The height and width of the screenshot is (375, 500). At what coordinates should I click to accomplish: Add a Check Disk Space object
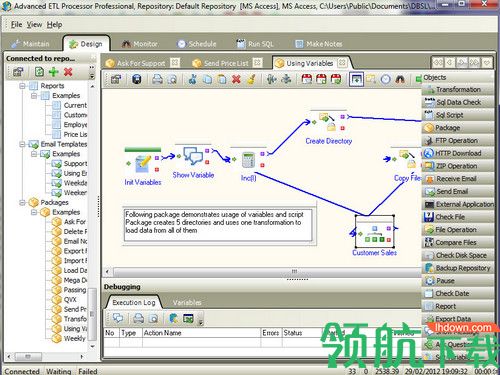point(458,255)
